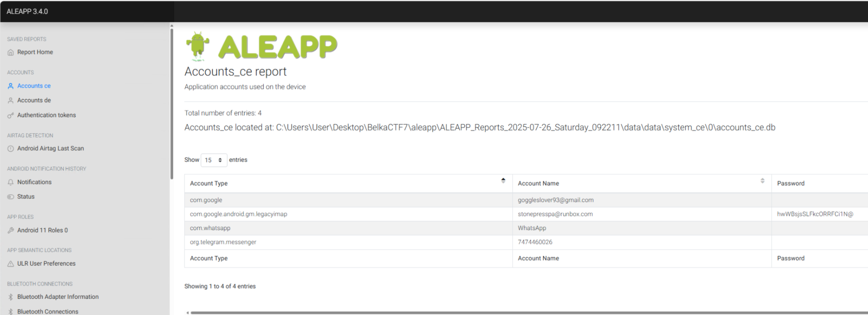868x315 pixels.
Task: Sort by Account Type column header
Action: pos(348,183)
